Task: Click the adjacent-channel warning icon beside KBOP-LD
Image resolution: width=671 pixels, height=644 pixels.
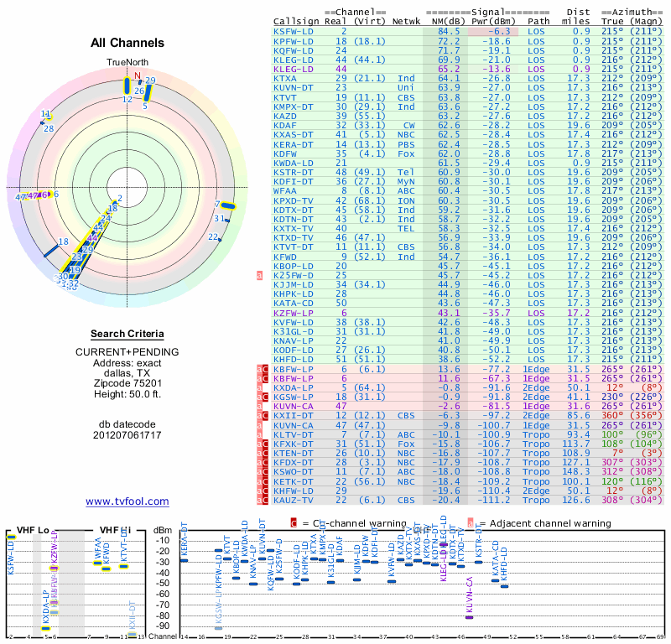Action: (259, 274)
